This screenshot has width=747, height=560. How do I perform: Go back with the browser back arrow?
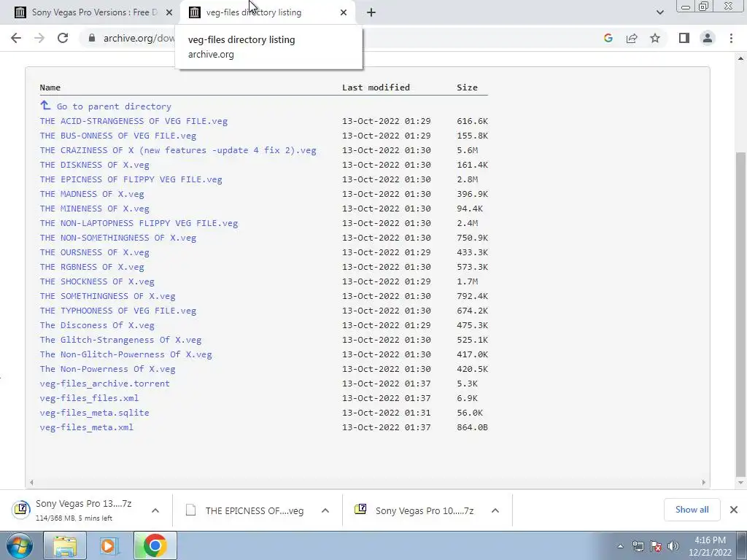click(x=16, y=38)
